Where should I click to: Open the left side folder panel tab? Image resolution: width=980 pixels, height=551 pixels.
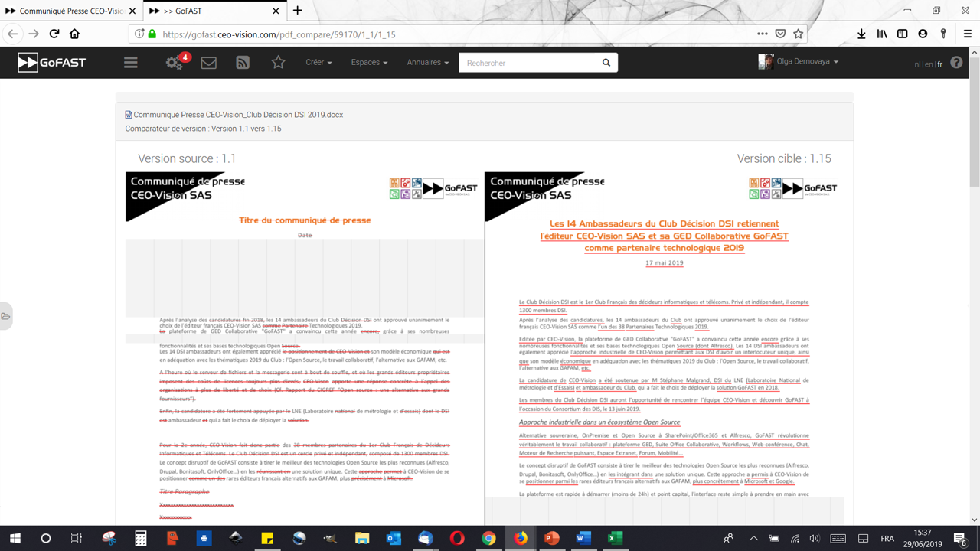point(6,316)
